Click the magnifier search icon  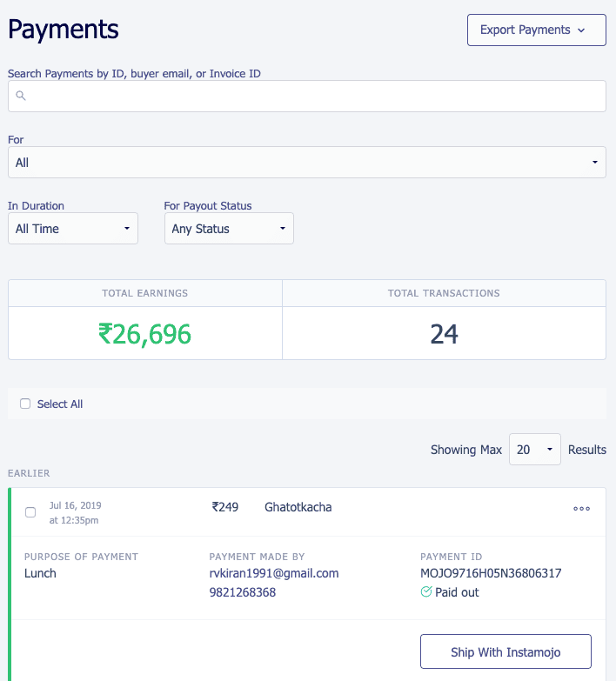click(x=20, y=96)
